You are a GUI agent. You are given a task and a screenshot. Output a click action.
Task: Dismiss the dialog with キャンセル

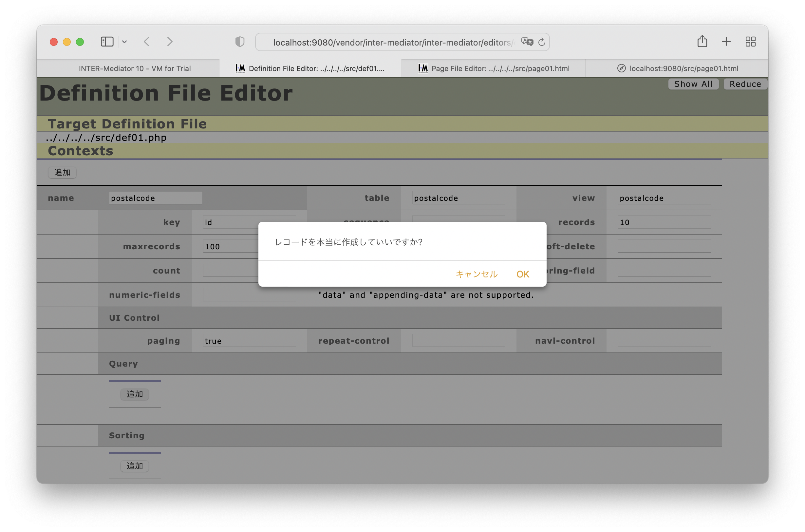point(476,274)
